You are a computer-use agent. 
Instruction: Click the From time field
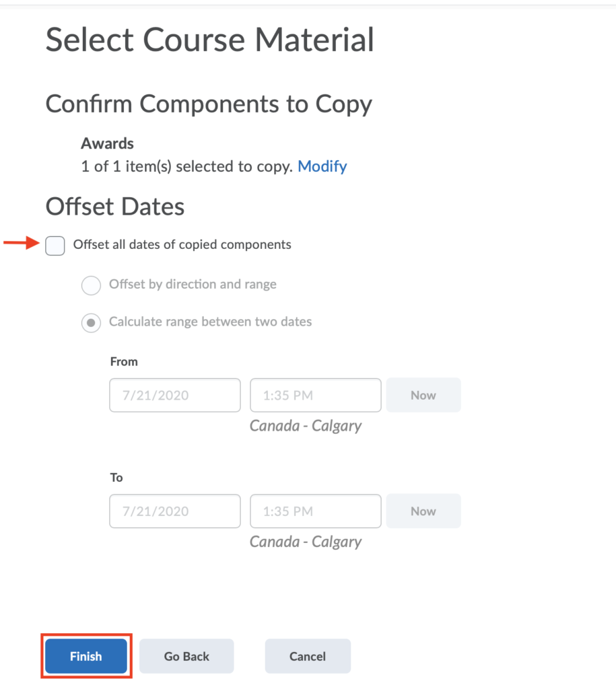pyautogui.click(x=316, y=395)
